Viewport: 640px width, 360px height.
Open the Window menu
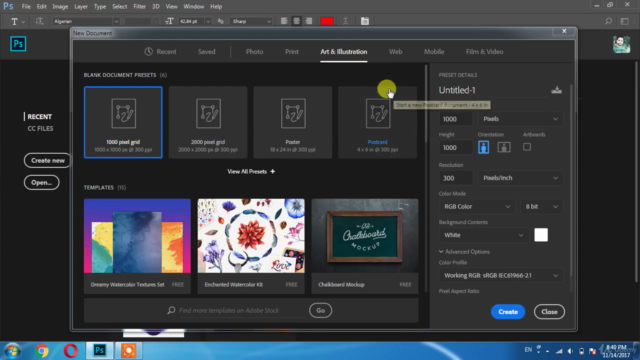point(193,7)
